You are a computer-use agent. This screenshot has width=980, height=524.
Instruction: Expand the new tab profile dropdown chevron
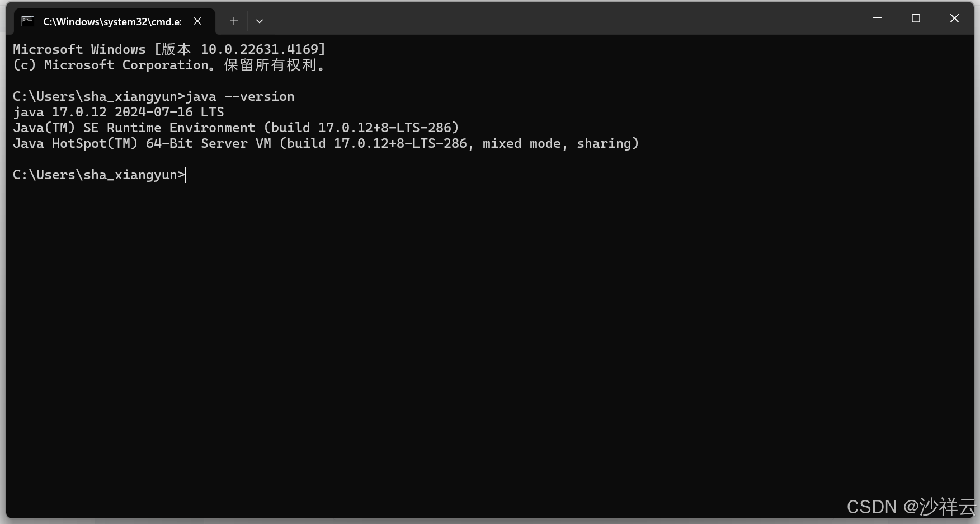point(260,21)
